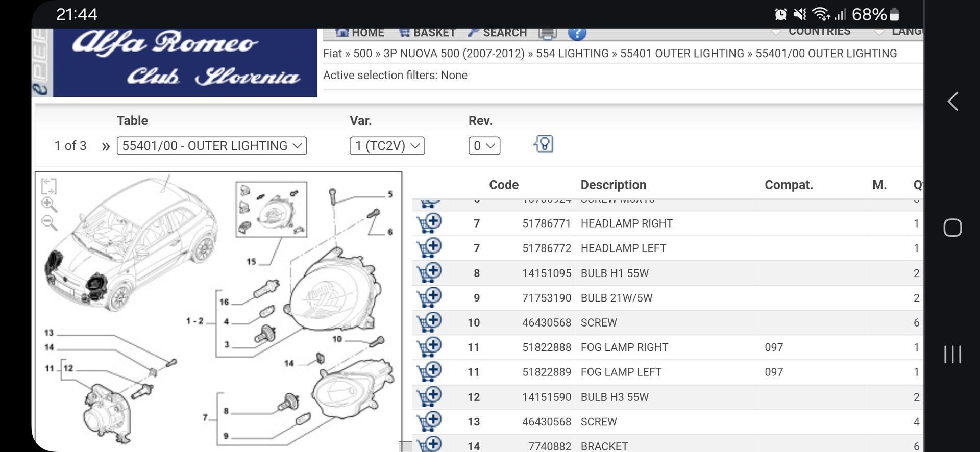The height and width of the screenshot is (452, 980).
Task: Add BULB H3 55W to basket
Action: click(429, 397)
